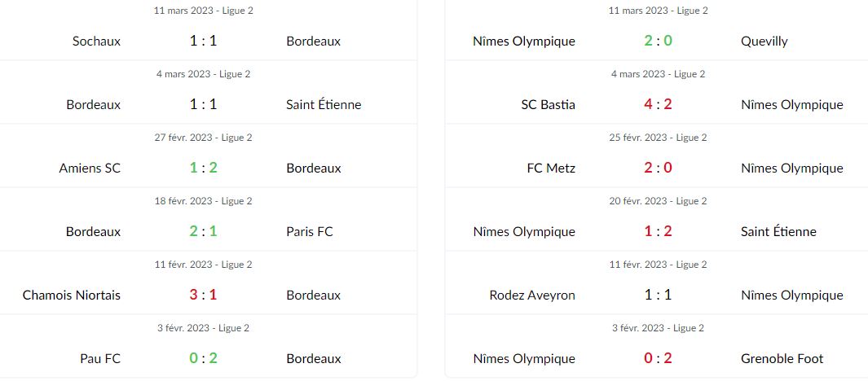Click the 1:2 score against Saint Étienne
The image size is (868, 381).
pyautogui.click(x=658, y=232)
